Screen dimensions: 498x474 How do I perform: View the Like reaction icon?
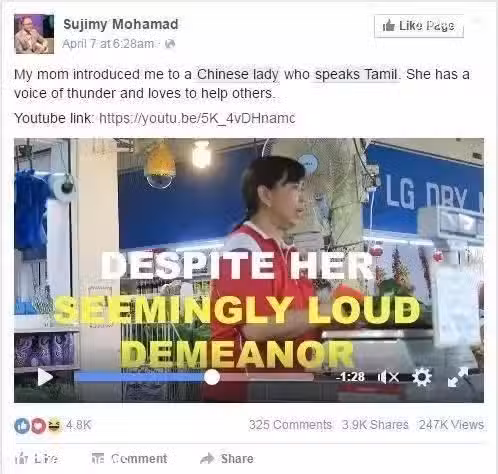[x=22, y=426]
